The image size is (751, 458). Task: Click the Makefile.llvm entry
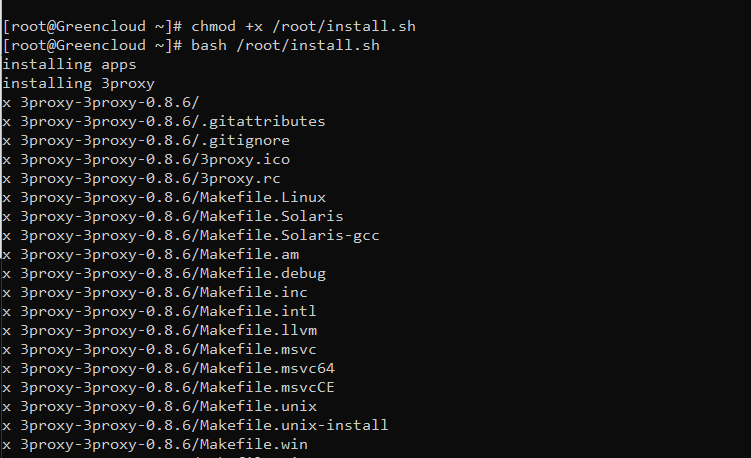[x=159, y=331]
